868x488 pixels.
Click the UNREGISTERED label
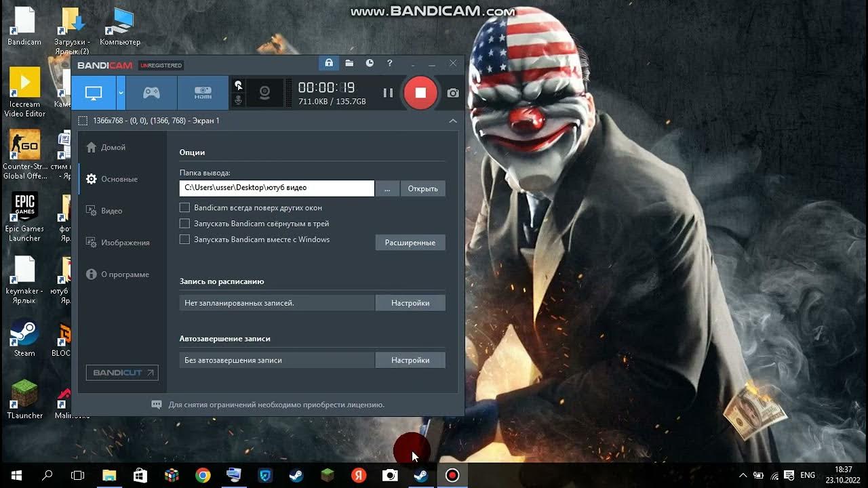[161, 66]
